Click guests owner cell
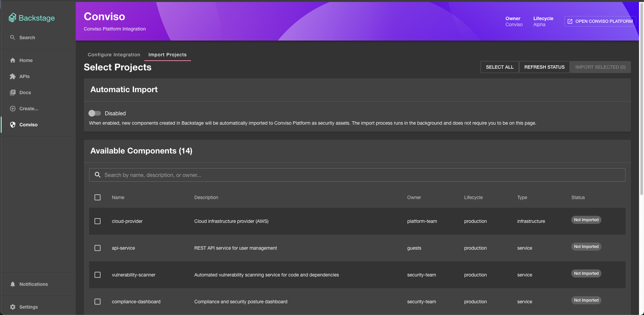This screenshot has height=315, width=644. tap(414, 248)
